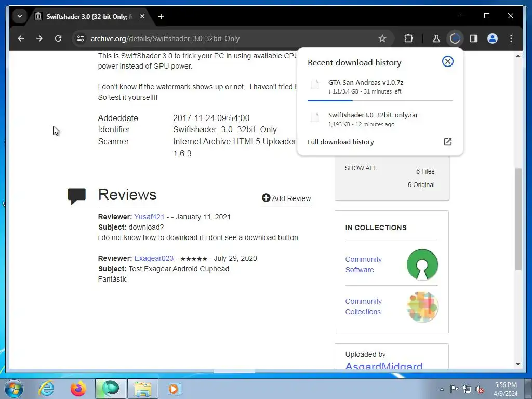The image size is (532, 399).
Task: Open the GTA San Andreas v1.0.7z download entry
Action: 380,87
